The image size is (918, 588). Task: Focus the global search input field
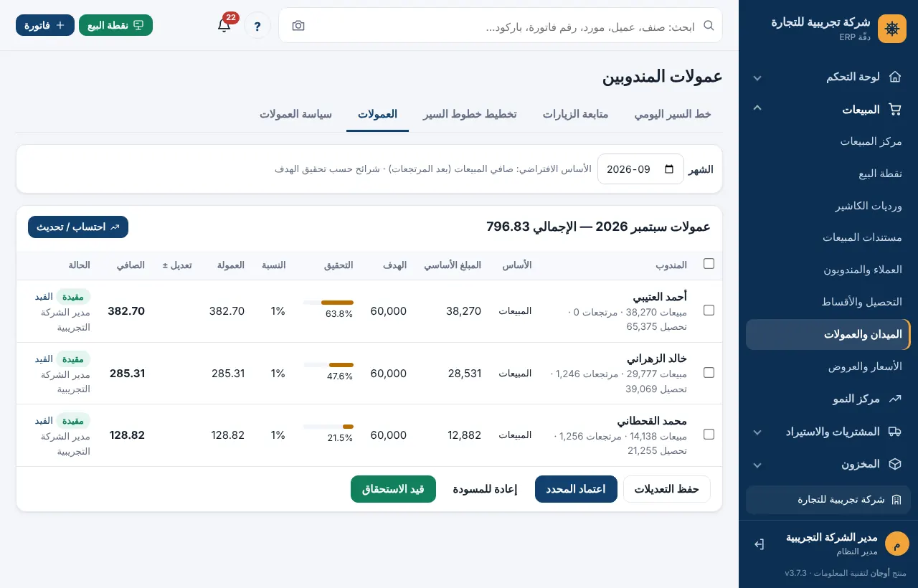click(502, 26)
